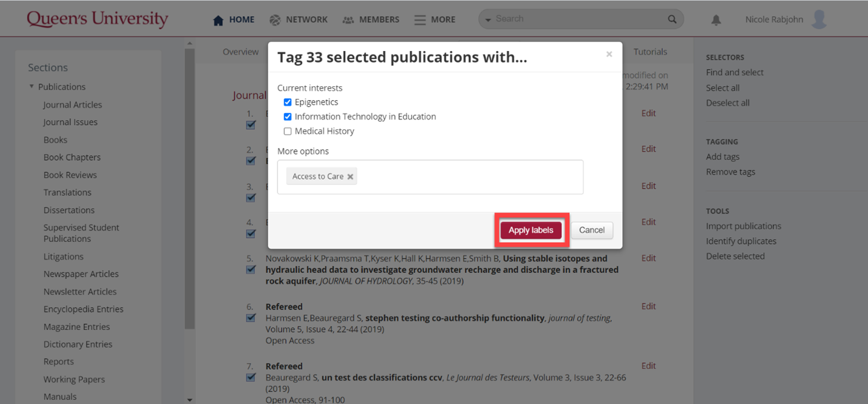
Task: Remove the Access to Care tag
Action: pyautogui.click(x=350, y=177)
